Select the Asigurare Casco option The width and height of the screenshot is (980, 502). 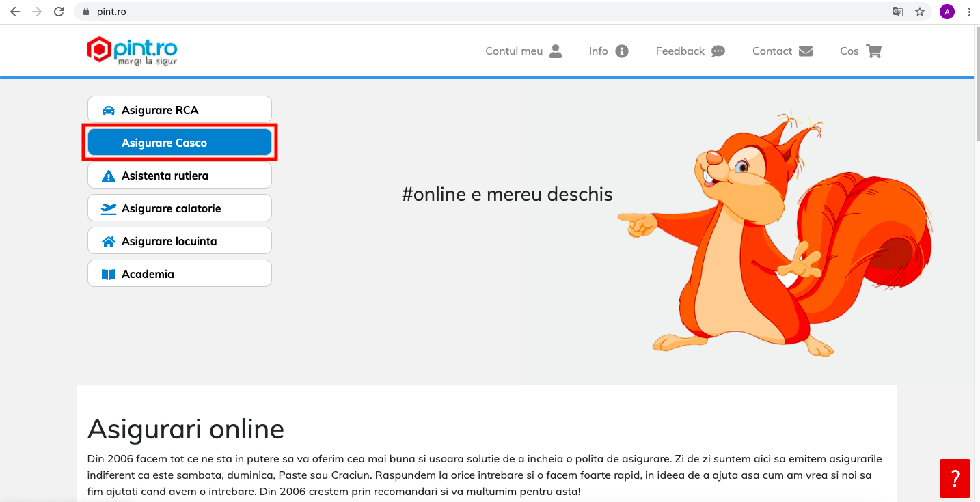180,143
